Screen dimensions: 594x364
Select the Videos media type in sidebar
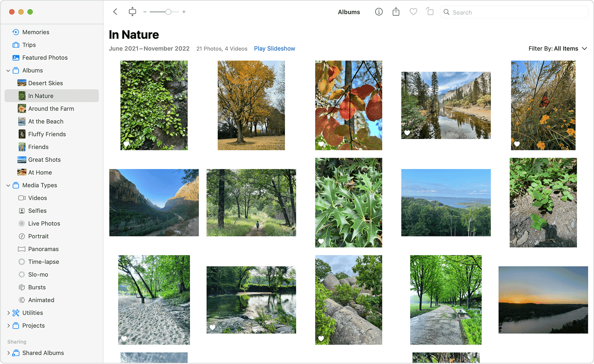pyautogui.click(x=37, y=198)
